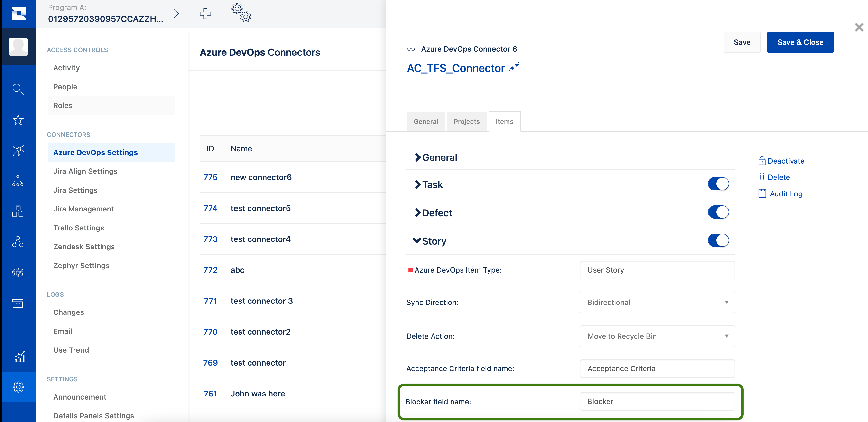The width and height of the screenshot is (868, 422).
Task: Open the Sync Direction dropdown
Action: pyautogui.click(x=657, y=303)
